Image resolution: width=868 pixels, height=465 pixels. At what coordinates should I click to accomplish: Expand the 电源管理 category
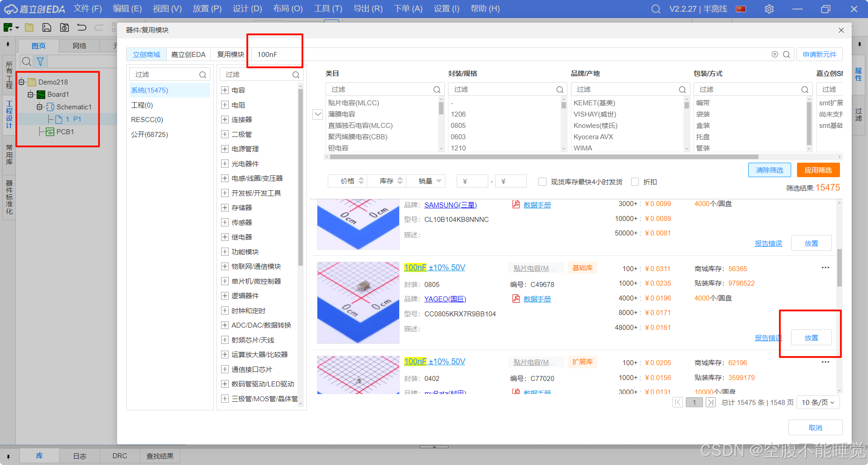[225, 149]
